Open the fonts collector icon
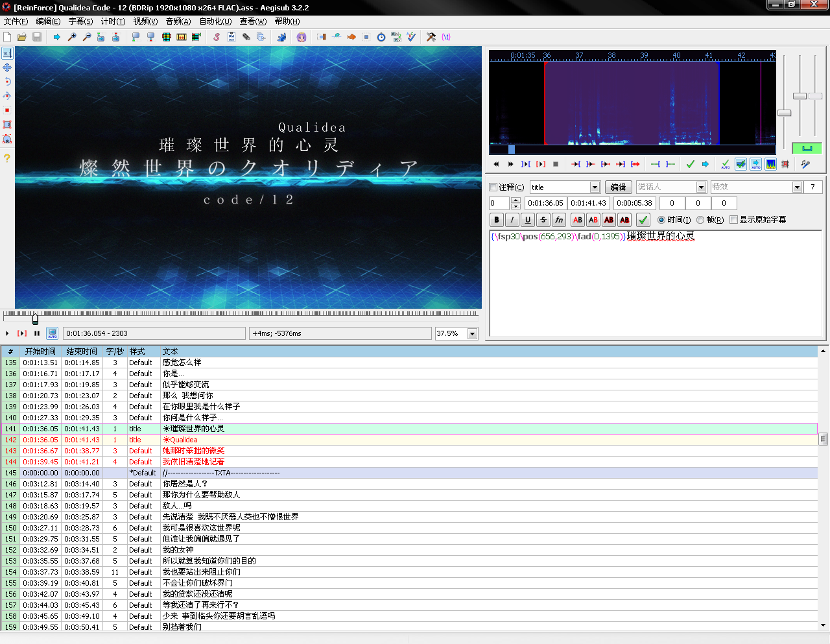 261,37
